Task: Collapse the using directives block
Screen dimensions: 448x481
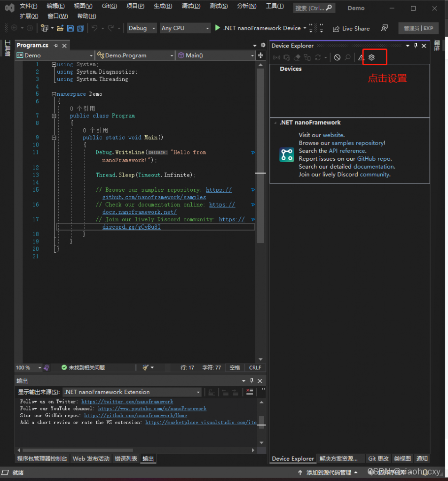Action: (54, 64)
